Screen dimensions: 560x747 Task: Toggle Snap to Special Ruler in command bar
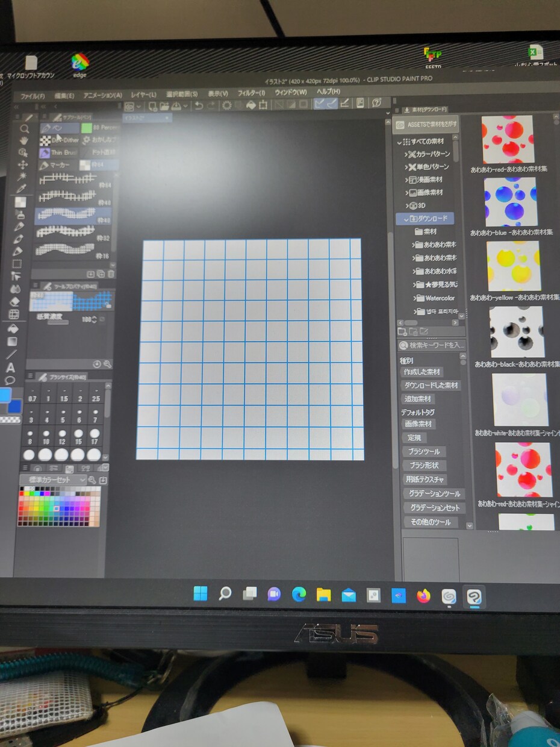pyautogui.click(x=331, y=104)
